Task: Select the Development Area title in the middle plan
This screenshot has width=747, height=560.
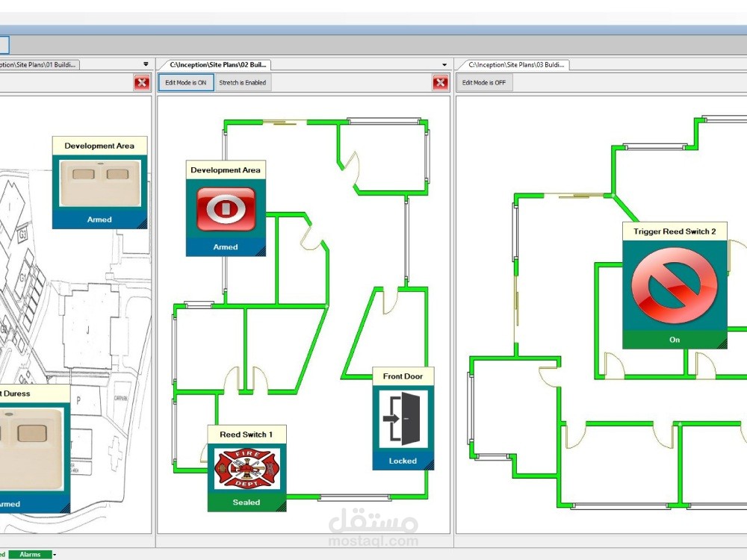Action: [x=226, y=170]
